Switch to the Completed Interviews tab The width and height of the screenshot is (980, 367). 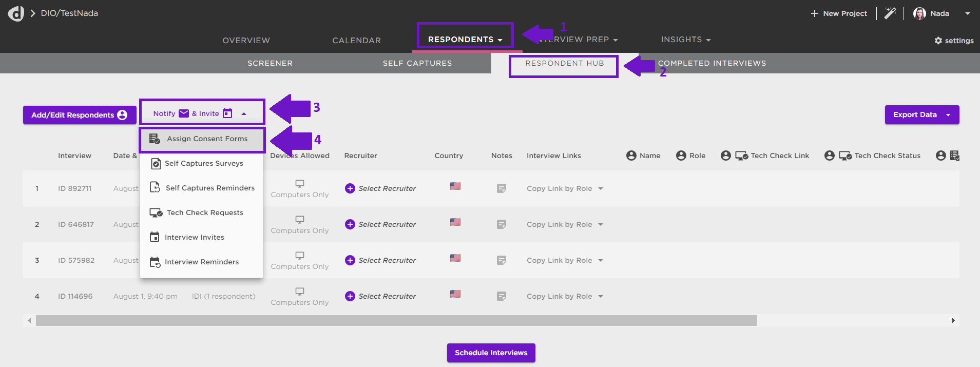[x=712, y=63]
